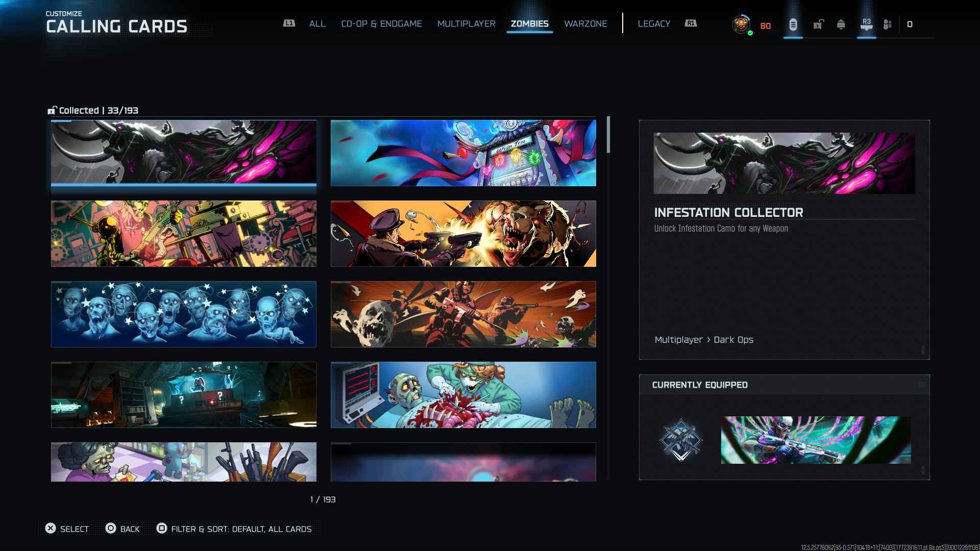Click the R3 showcase icon in the header

click(x=866, y=24)
